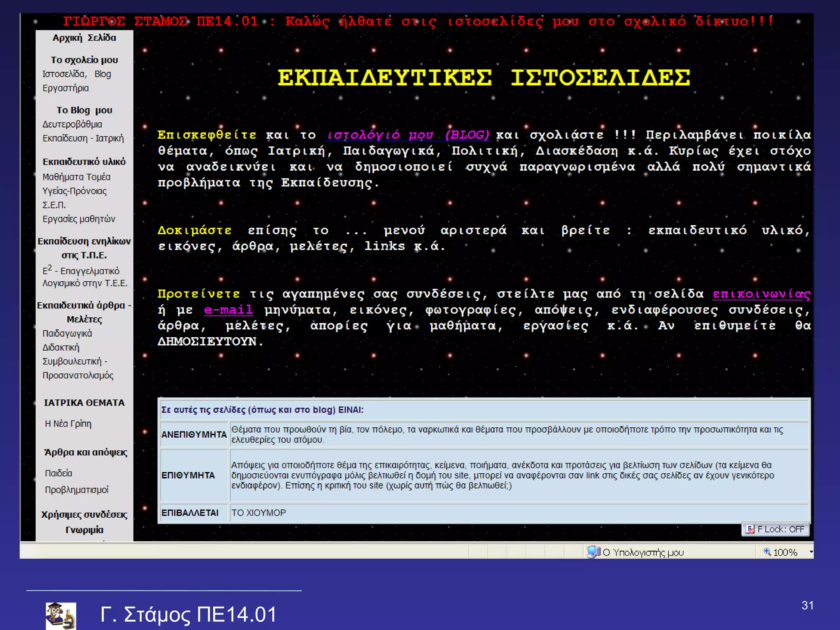Go to Αρχική Σελίδα in sidebar
The height and width of the screenshot is (630, 840).
(x=84, y=38)
